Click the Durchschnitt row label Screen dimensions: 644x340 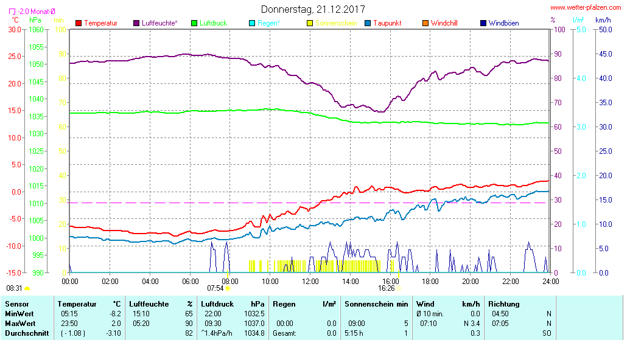click(x=27, y=333)
